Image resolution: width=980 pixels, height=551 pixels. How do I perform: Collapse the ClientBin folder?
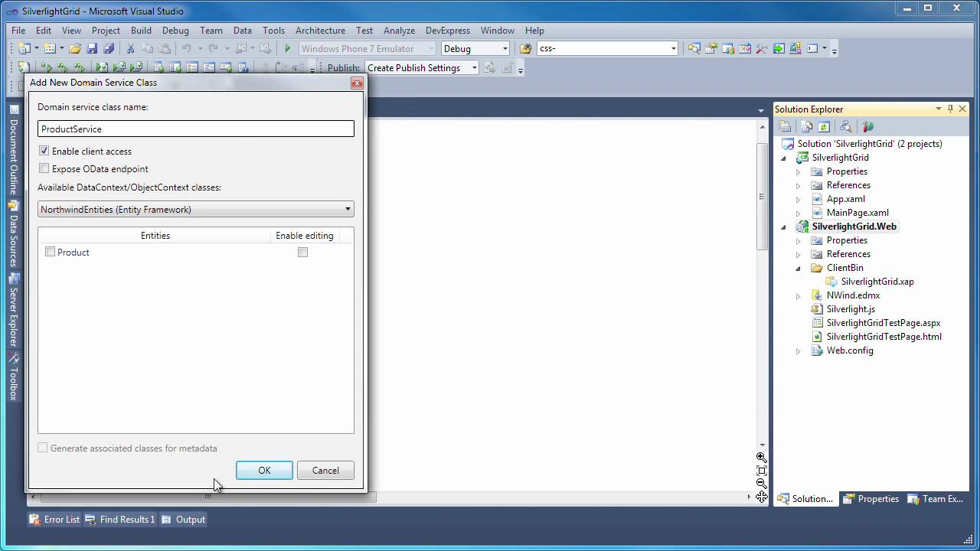point(798,268)
